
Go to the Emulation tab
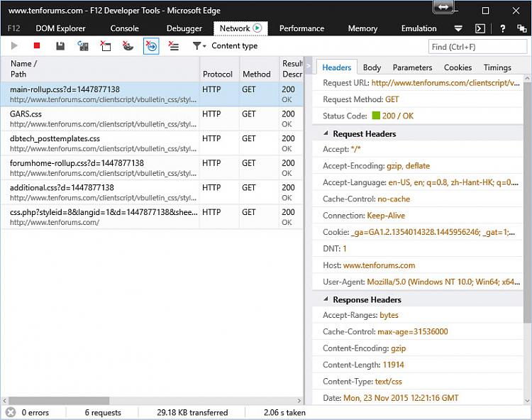point(419,28)
